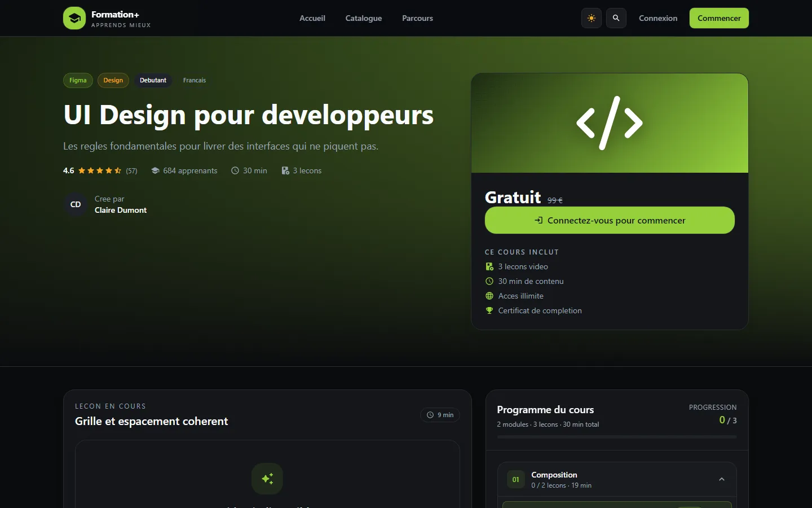The height and width of the screenshot is (508, 812).
Task: Click the video icon beside 3 lecons video
Action: (x=489, y=266)
